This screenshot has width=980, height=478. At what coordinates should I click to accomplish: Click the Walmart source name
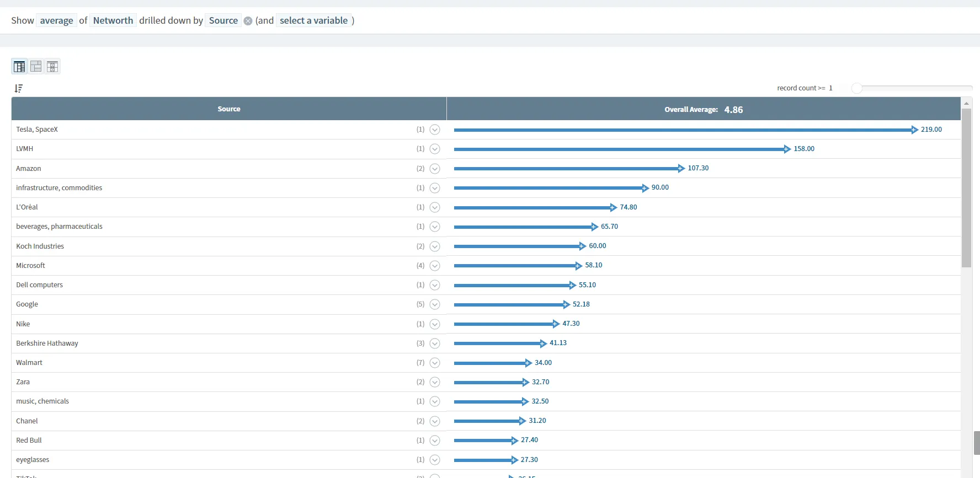click(29, 363)
